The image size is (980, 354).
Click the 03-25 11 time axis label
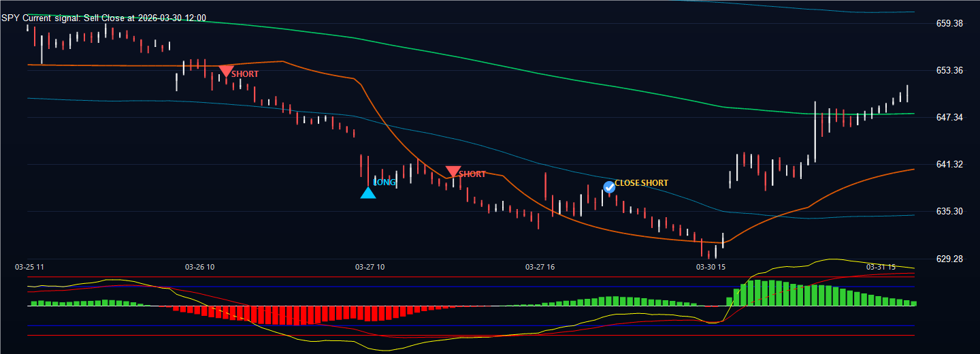coord(30,268)
